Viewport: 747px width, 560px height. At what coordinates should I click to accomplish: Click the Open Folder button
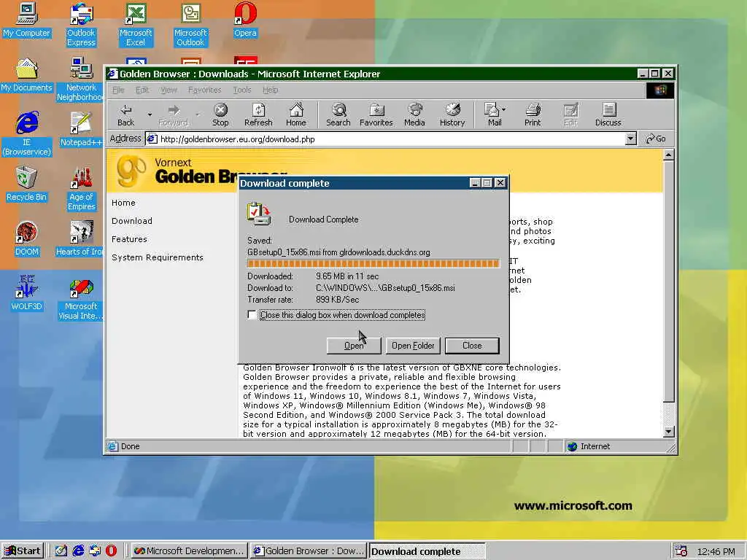(x=413, y=346)
